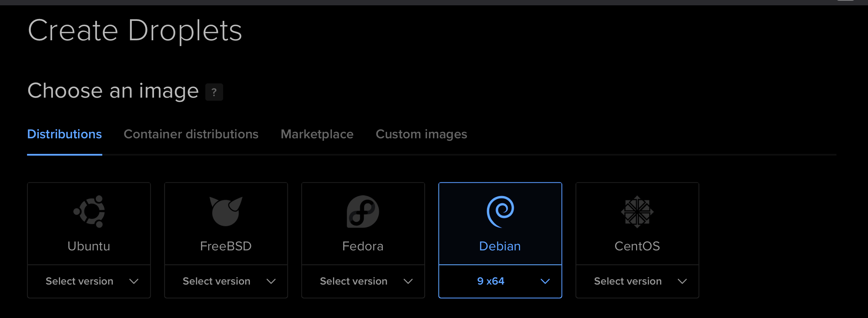The height and width of the screenshot is (318, 868).
Task: Select the FreeBSD label text
Action: coord(226,246)
